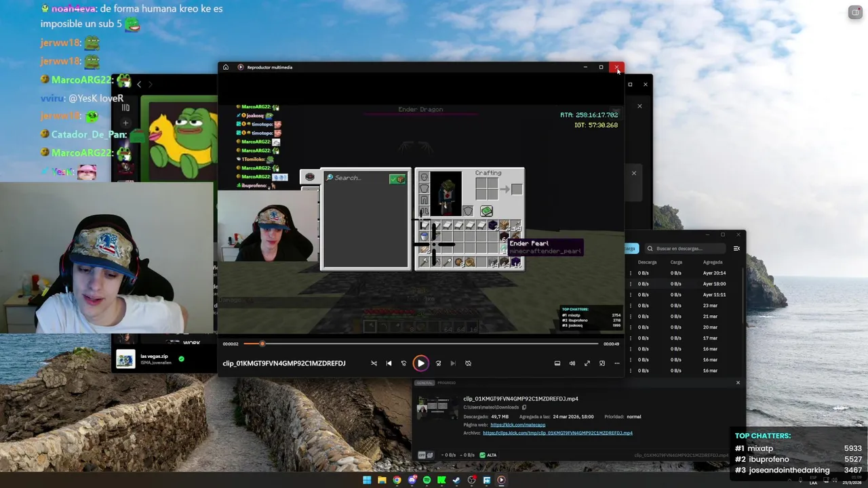This screenshot has width=868, height=488.
Task: Open options menu for Ayer 11:11 download
Action: (630, 295)
